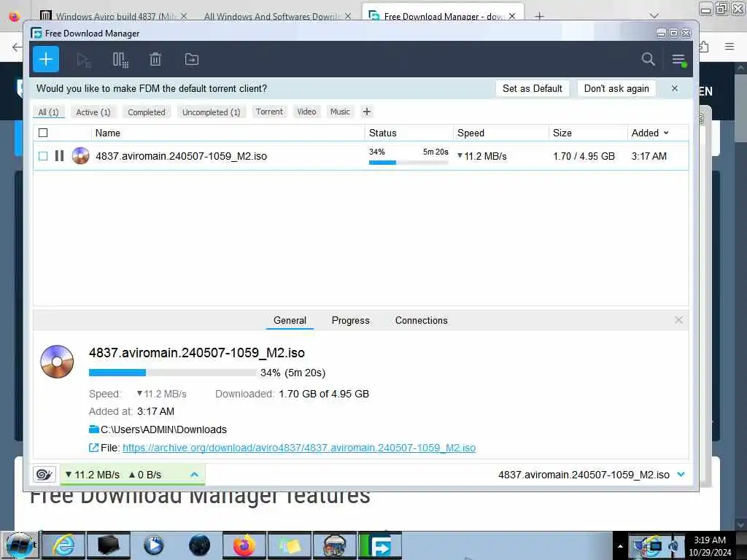Click the pause all downloads toolbar icon

click(x=120, y=60)
